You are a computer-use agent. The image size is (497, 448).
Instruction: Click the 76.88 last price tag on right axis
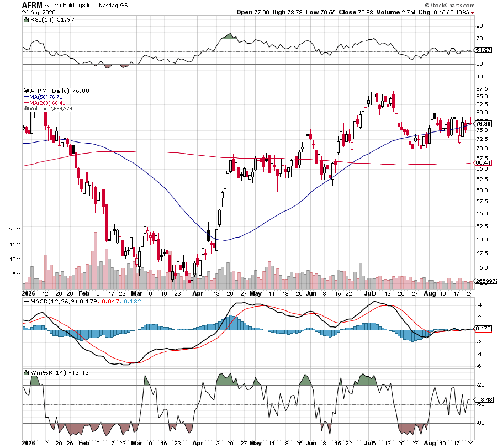coord(483,124)
